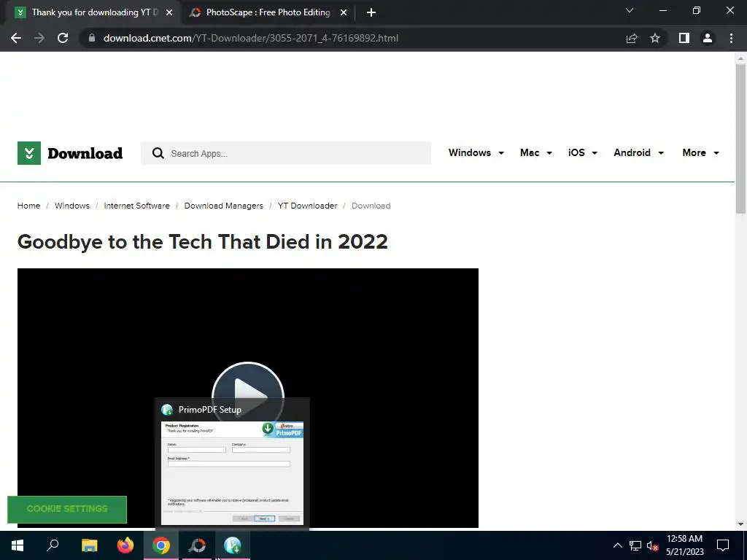747x560 pixels.
Task: Click the green Download logo icon
Action: [x=29, y=153]
